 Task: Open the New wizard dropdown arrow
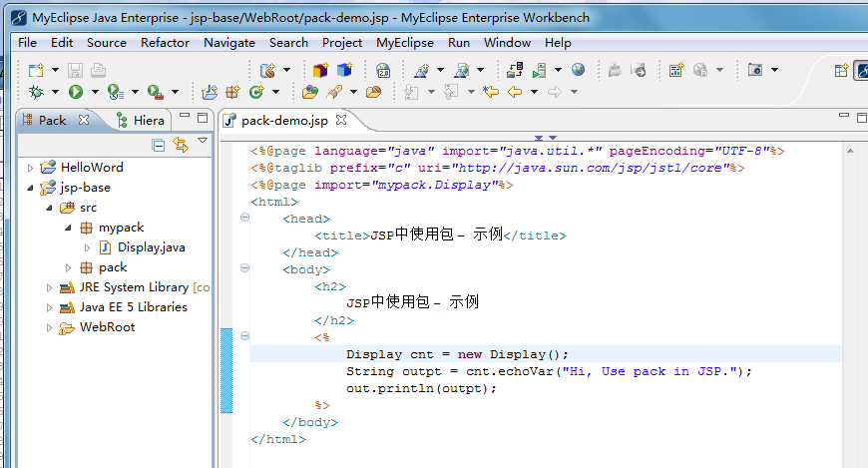55,70
